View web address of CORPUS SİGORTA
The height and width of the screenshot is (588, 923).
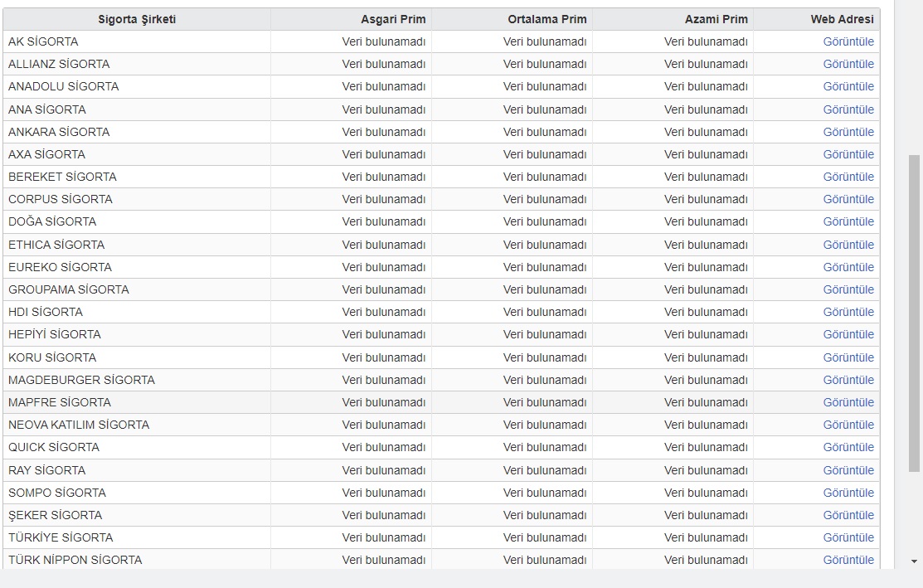[x=848, y=199]
